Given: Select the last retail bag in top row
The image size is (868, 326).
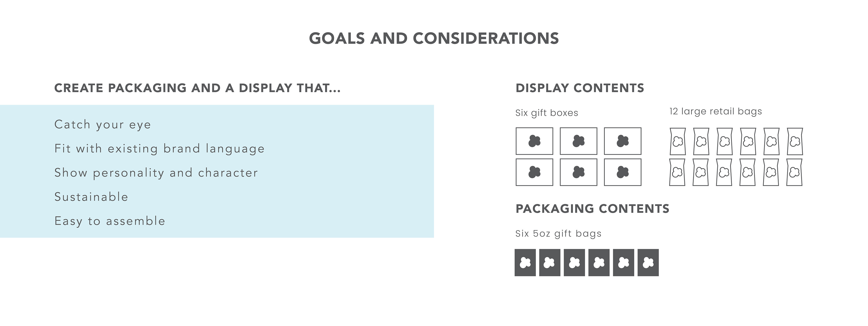Looking at the screenshot, I should (x=795, y=141).
